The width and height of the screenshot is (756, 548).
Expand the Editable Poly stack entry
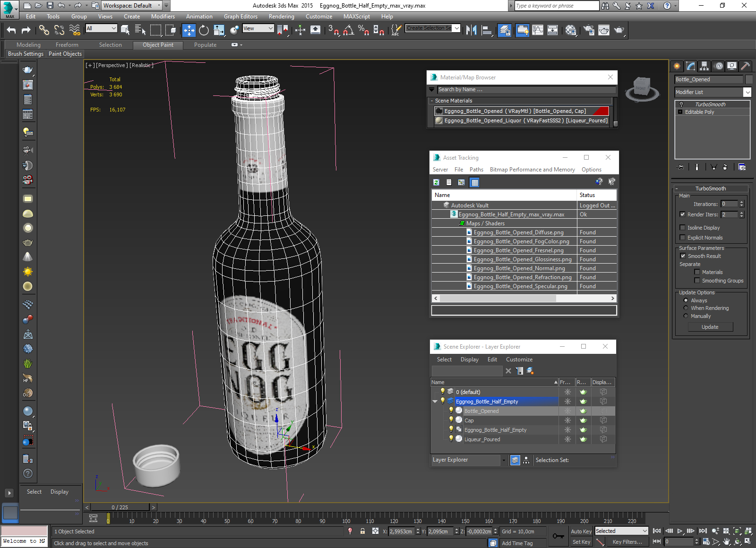point(680,112)
